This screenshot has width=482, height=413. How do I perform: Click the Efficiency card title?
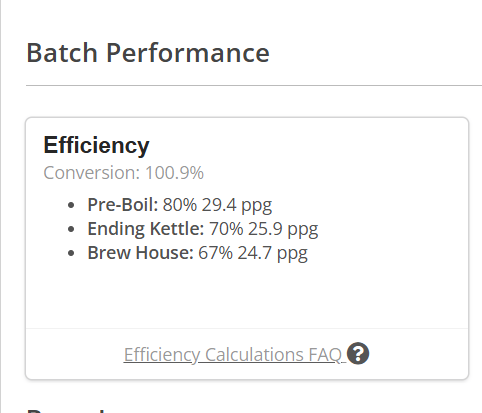pos(96,145)
